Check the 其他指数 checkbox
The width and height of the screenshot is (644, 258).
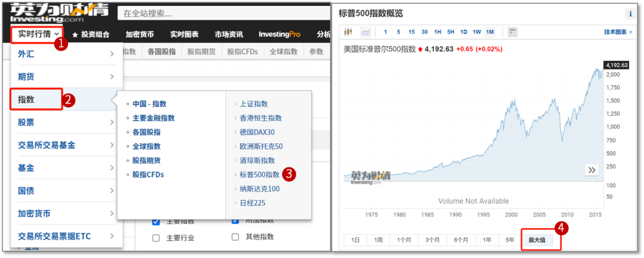(x=236, y=237)
